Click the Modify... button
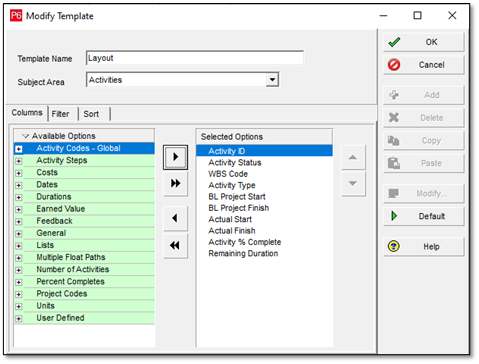The height and width of the screenshot is (364, 479). point(423,193)
